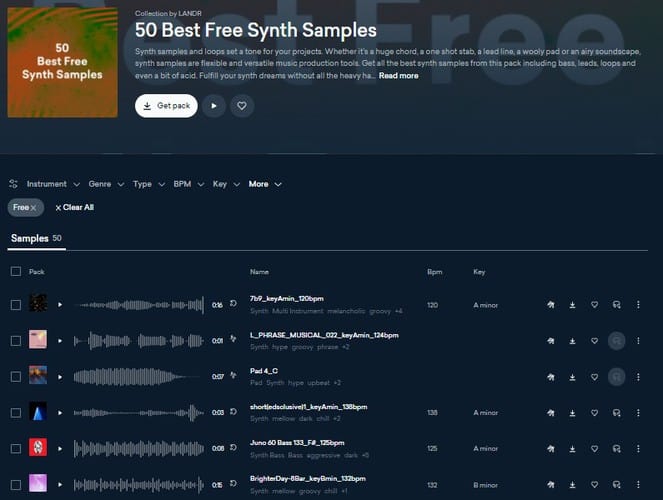Image resolution: width=663 pixels, height=500 pixels.
Task: Check the select-all samples checkbox
Action: [16, 271]
